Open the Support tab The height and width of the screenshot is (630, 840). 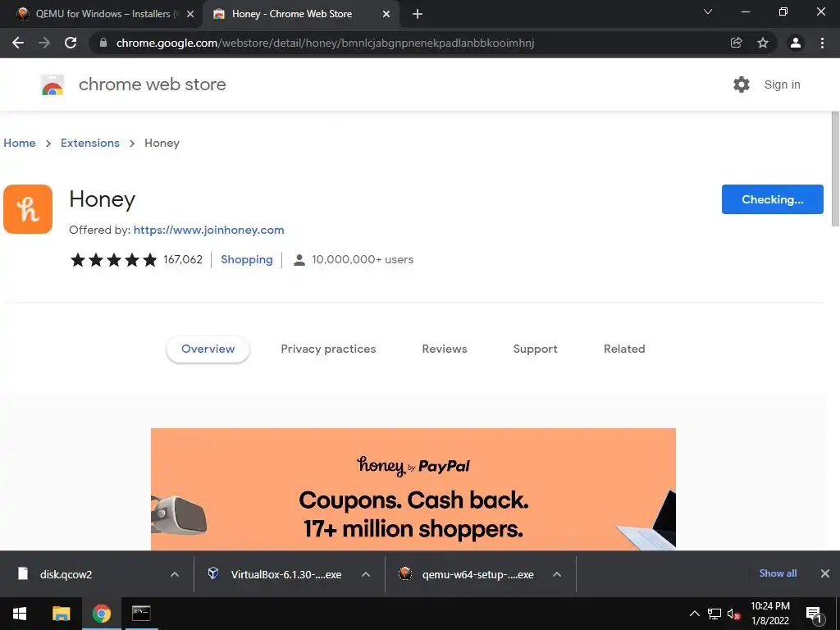535,349
